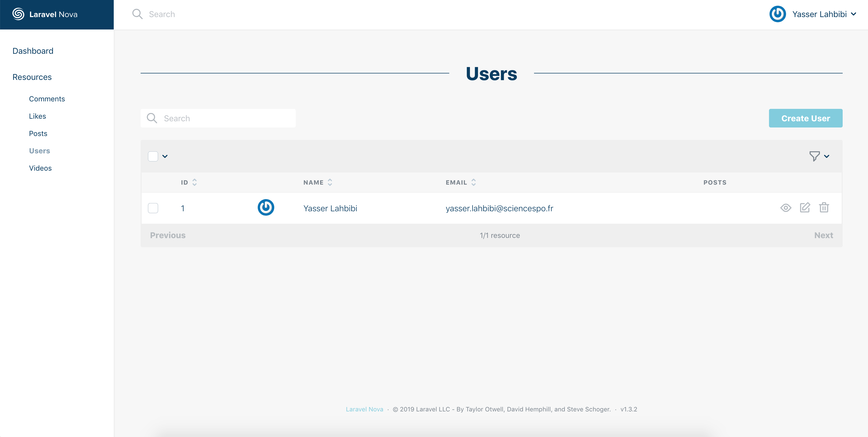
Task: Edit Yasser Lahbibi with pencil icon
Action: pos(805,208)
